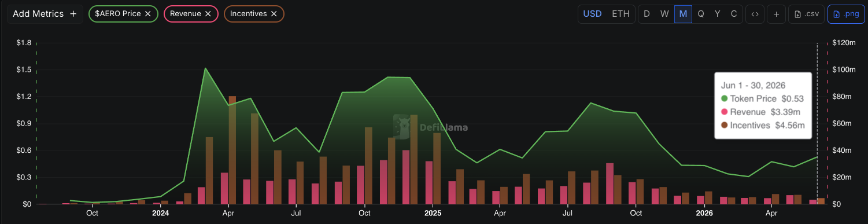Open the Add Metrics selector
The image size is (868, 224).
click(x=45, y=13)
